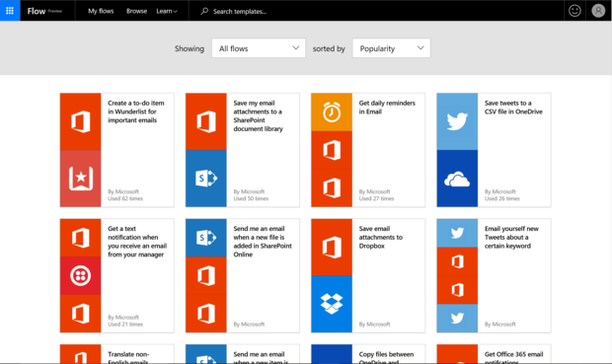Focus the Search templates field
This screenshot has width=612, height=364.
[239, 11]
